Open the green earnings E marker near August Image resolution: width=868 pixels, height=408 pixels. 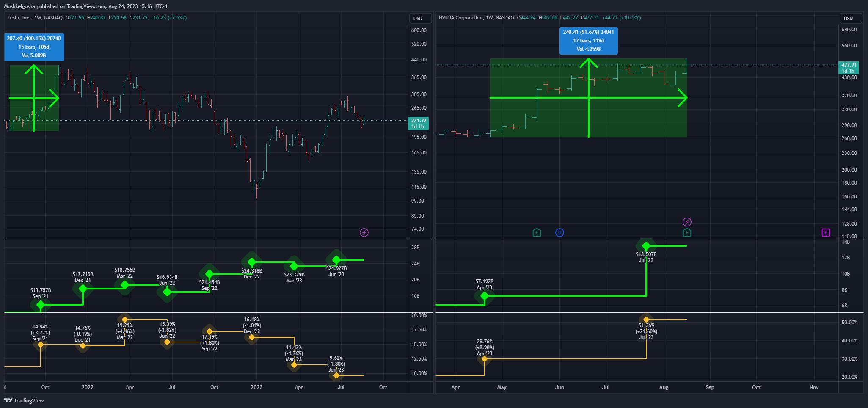pyautogui.click(x=687, y=232)
